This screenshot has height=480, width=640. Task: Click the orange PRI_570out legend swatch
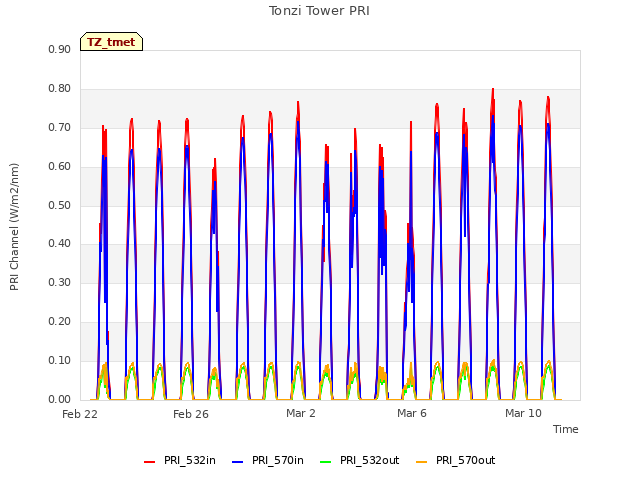[422, 462]
